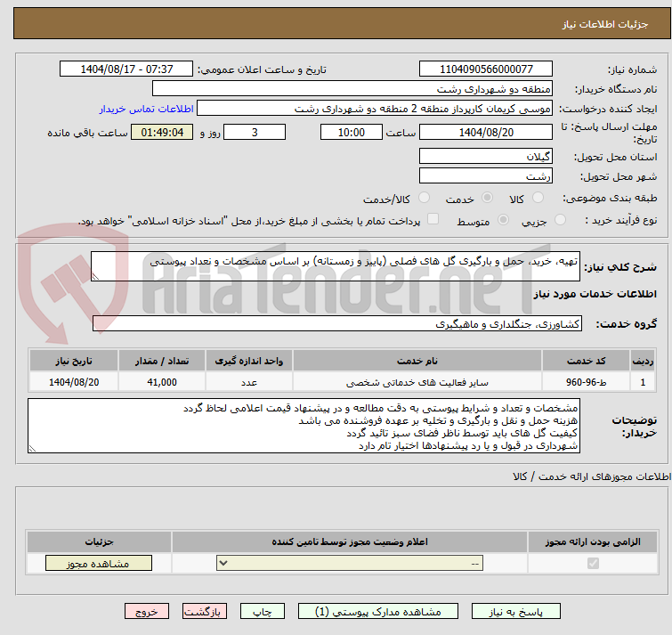Click the 'اعلام وضعیت مجوز توسط تامین کننده' header
This screenshot has height=635, width=672.
[x=350, y=542]
